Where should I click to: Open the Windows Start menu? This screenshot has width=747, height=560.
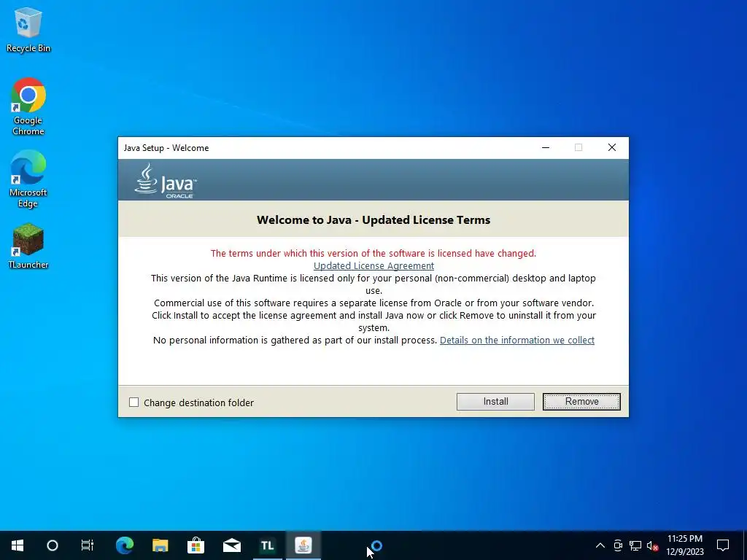(18, 545)
